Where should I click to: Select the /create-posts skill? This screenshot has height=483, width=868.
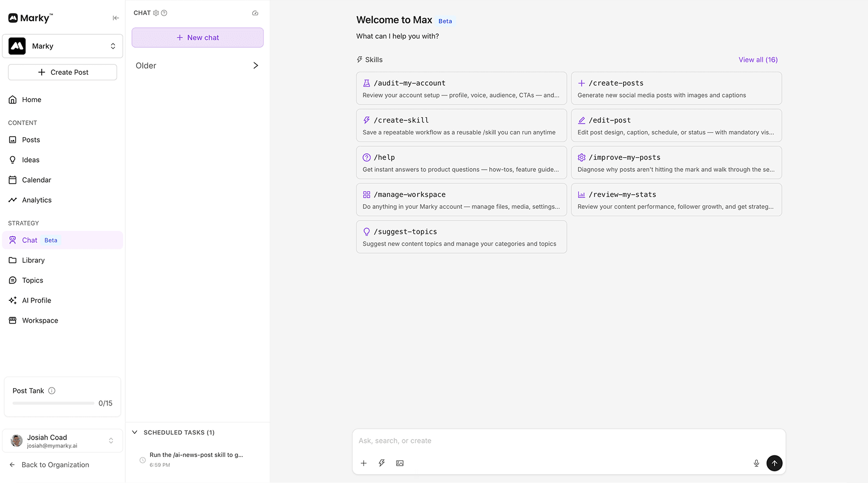coord(676,88)
